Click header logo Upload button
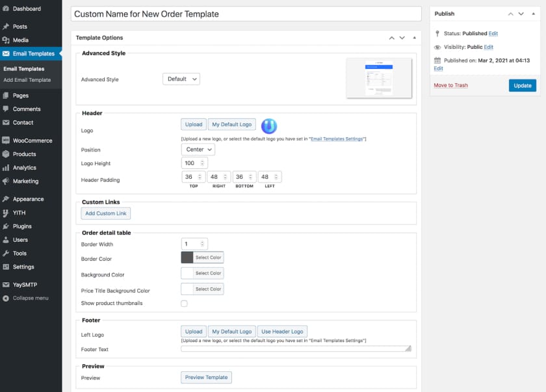The width and height of the screenshot is (546, 392). click(x=194, y=125)
